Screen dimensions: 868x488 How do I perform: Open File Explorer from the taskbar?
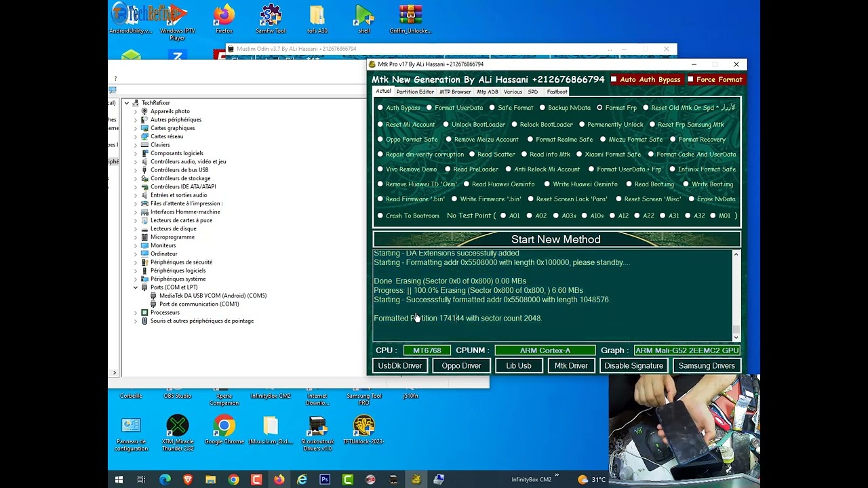(x=211, y=480)
